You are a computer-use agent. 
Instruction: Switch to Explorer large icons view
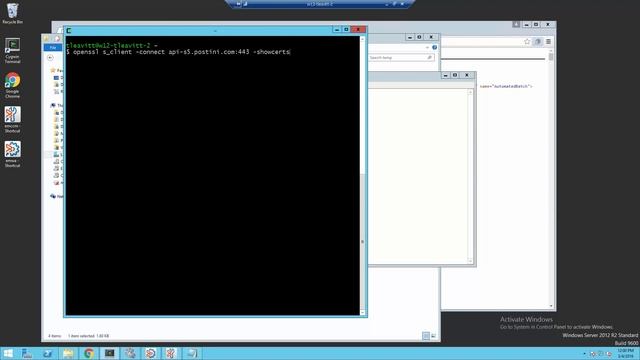pos(433,336)
